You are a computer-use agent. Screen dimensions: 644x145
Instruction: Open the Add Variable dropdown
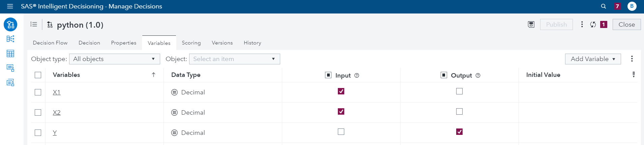(593, 59)
